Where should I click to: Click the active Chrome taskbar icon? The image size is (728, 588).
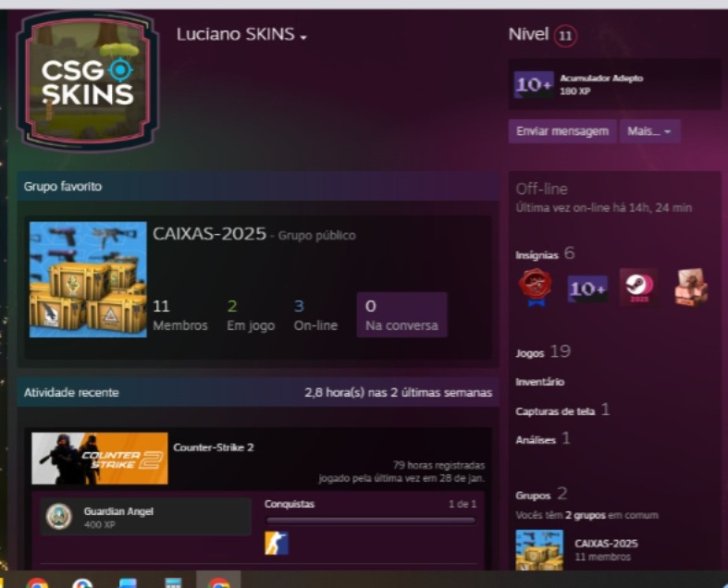click(x=218, y=582)
